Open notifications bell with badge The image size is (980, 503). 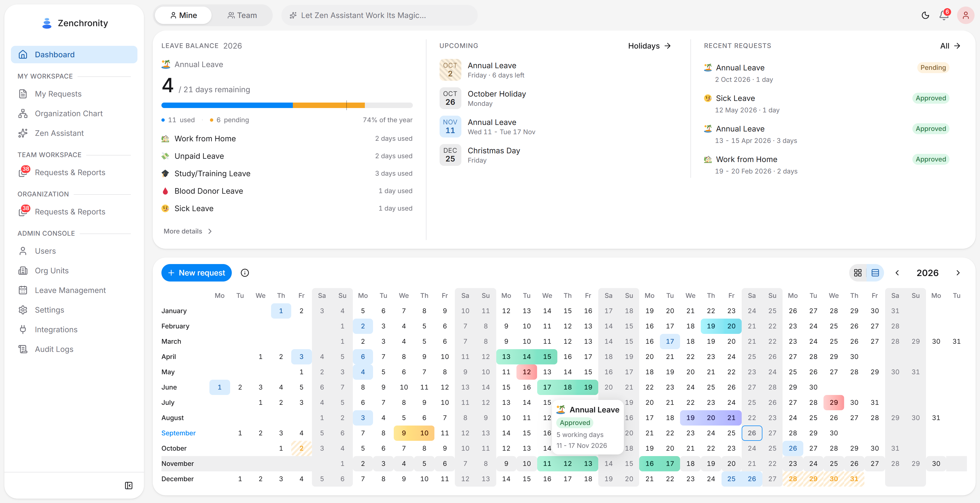click(944, 15)
